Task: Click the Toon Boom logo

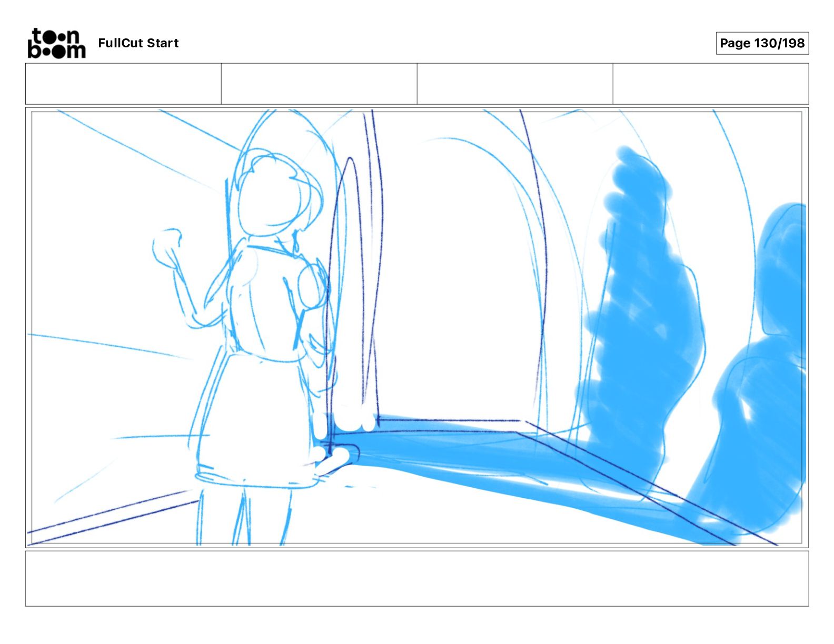Action: (56, 43)
